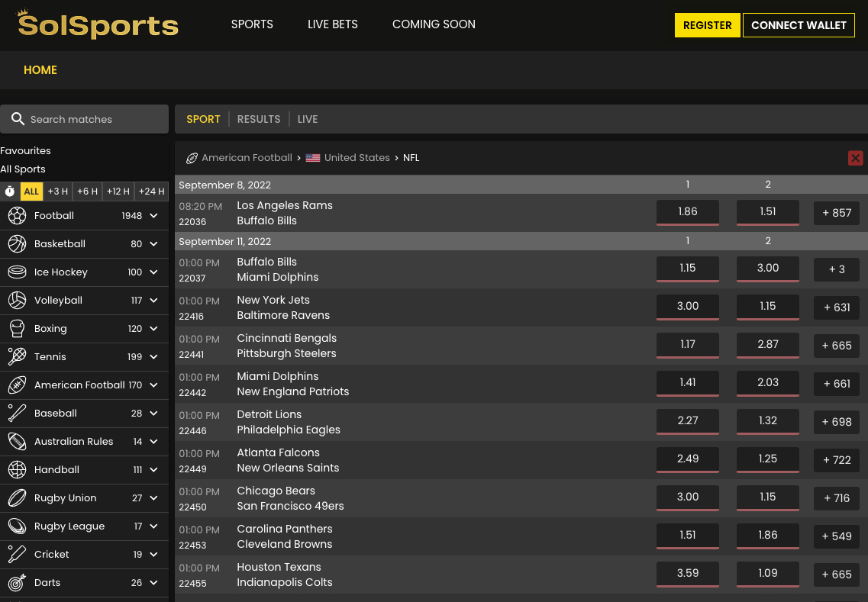Select the ALL time filter
Image resolution: width=868 pixels, height=602 pixels.
31,192
